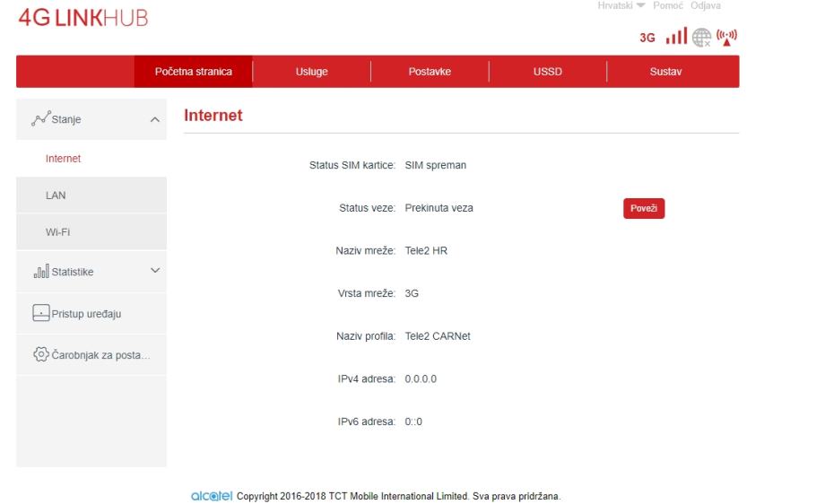Click the IPv6 address value 0::0
Viewport: 825px width, 504px height.
pos(413,421)
